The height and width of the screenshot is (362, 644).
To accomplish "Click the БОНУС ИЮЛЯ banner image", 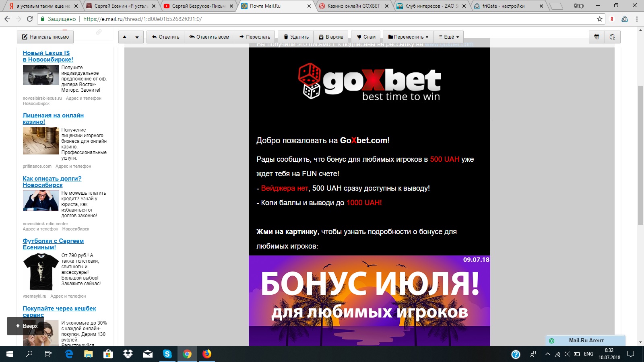I will pos(369,301).
